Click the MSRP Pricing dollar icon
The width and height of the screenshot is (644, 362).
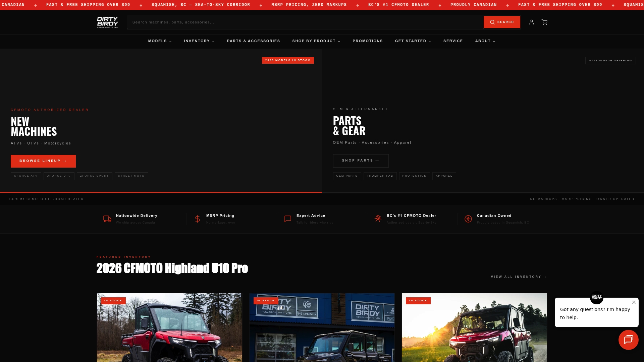tap(198, 219)
